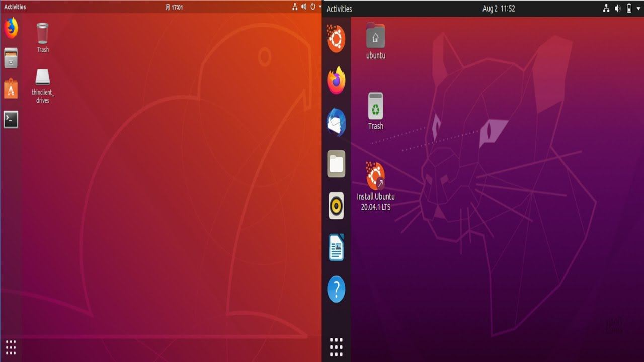Click Activities on the beaver-wallpaper desktop
The width and height of the screenshot is (644, 362).
tap(15, 7)
